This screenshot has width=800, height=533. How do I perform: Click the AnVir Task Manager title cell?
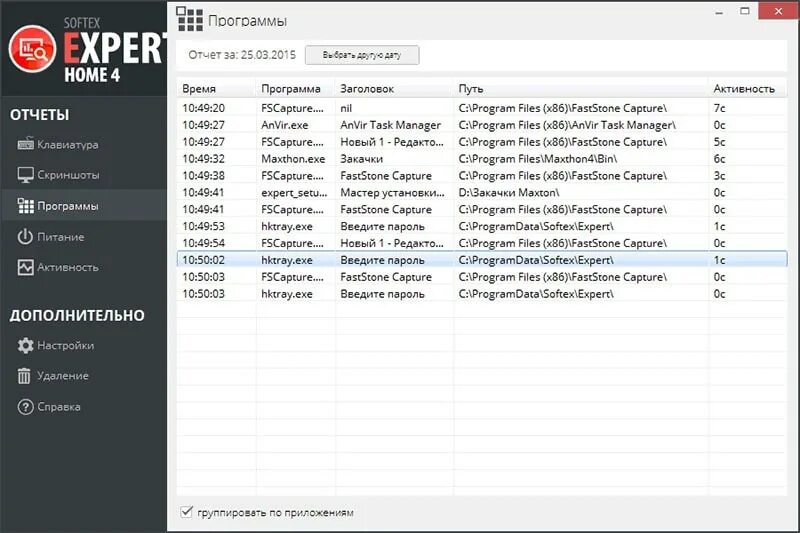click(390, 125)
